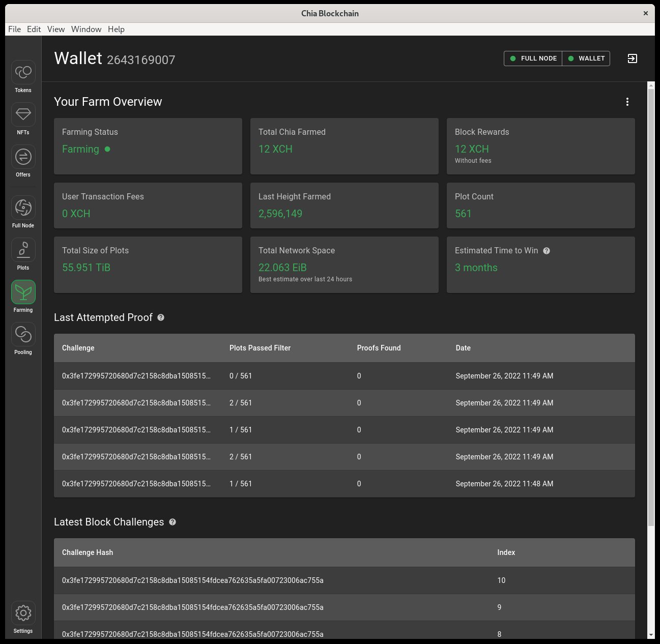Click the scrollbar up arrow
Screen dimensions: 660x644
coord(651,85)
